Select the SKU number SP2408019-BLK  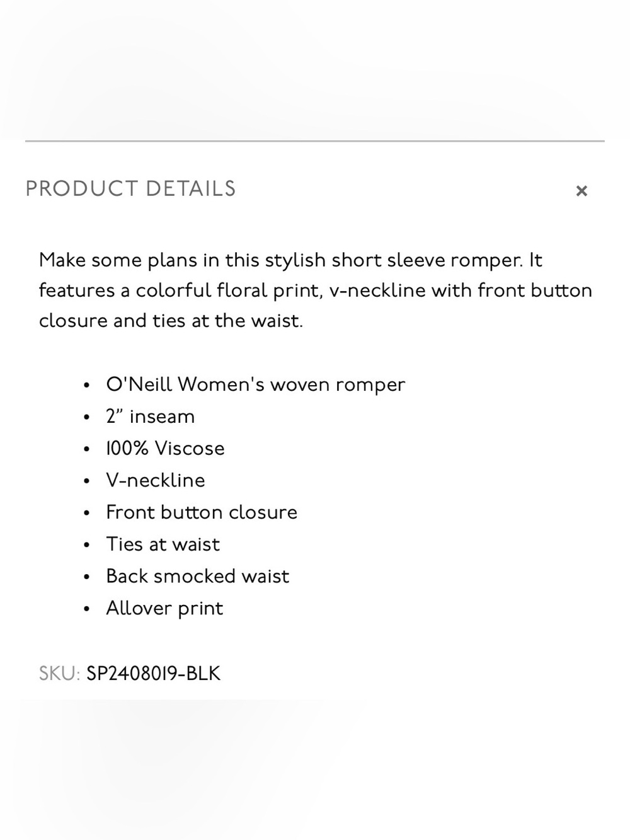click(x=154, y=674)
